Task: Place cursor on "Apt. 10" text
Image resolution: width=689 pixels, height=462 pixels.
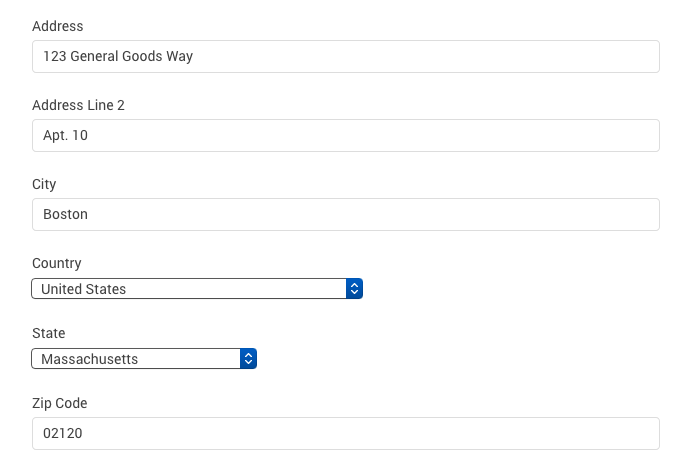Action: (66, 135)
